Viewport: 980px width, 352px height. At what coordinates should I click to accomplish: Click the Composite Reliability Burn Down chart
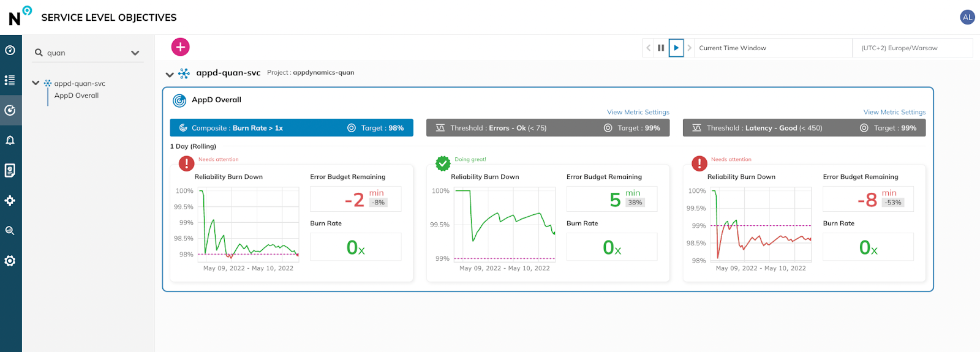[x=249, y=223]
